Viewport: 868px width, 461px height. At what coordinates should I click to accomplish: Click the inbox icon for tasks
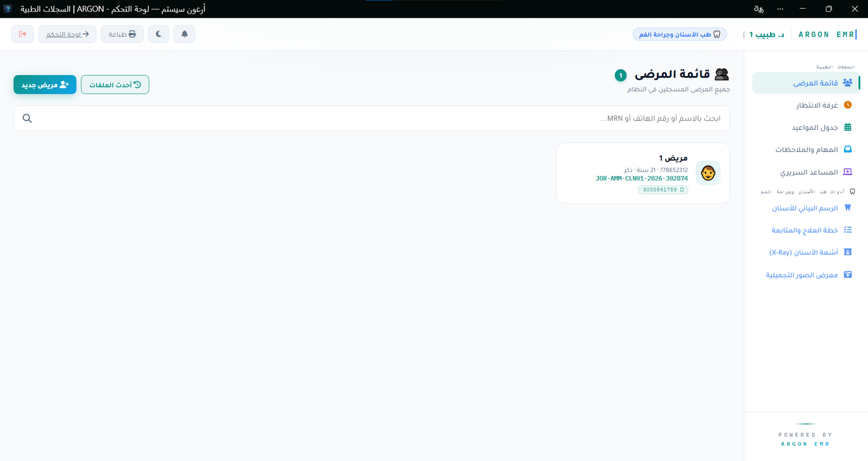coord(848,149)
